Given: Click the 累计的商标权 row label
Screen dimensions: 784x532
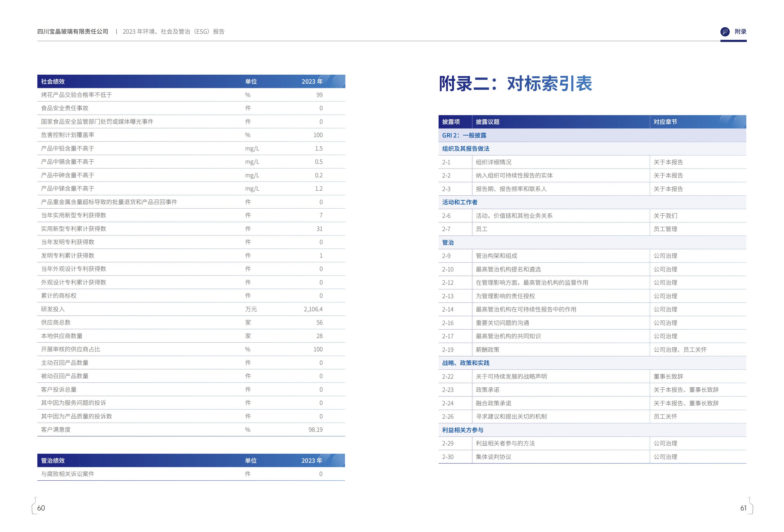Looking at the screenshot, I should coord(59,296).
